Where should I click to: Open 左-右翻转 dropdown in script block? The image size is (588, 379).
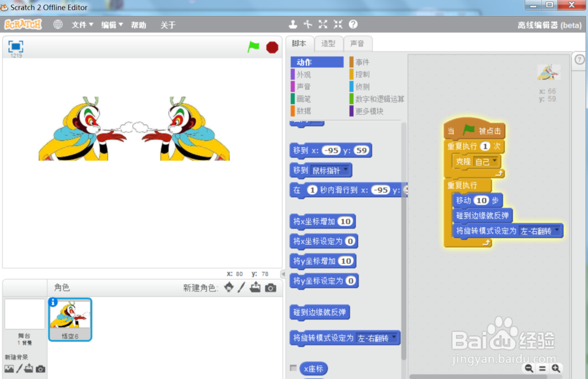coord(540,231)
